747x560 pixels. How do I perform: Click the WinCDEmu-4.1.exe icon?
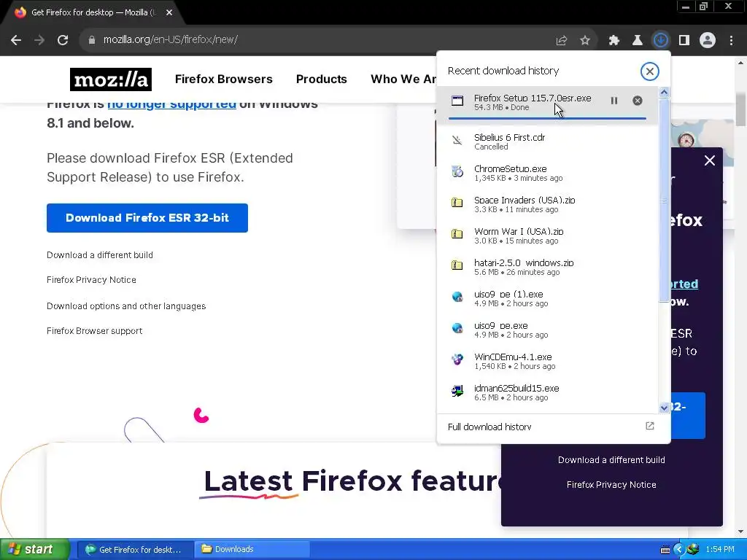pos(457,359)
